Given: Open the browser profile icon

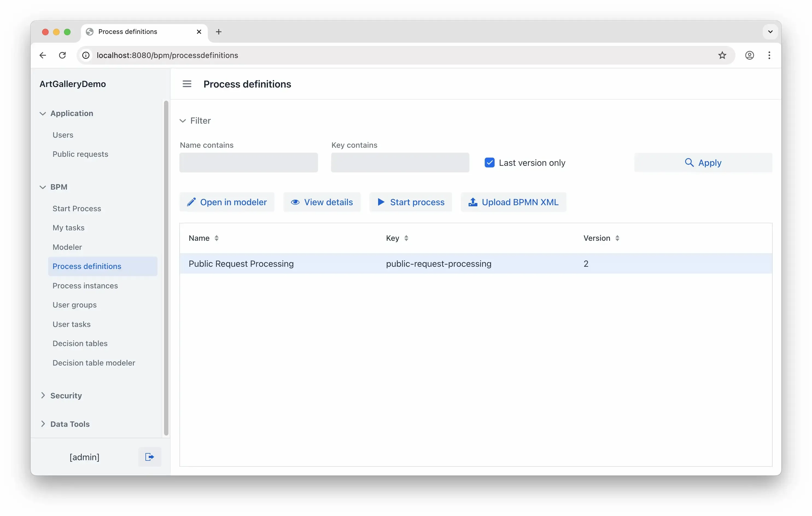Looking at the screenshot, I should (749, 55).
